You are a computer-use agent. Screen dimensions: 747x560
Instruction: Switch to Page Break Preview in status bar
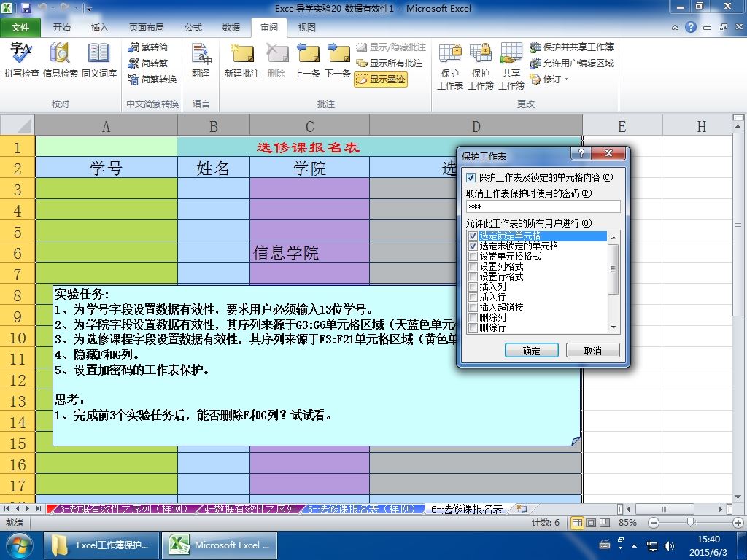(605, 523)
